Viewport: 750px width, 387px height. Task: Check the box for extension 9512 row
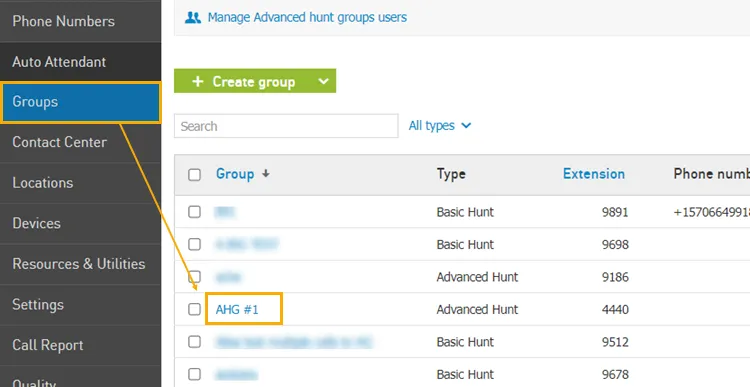(194, 342)
